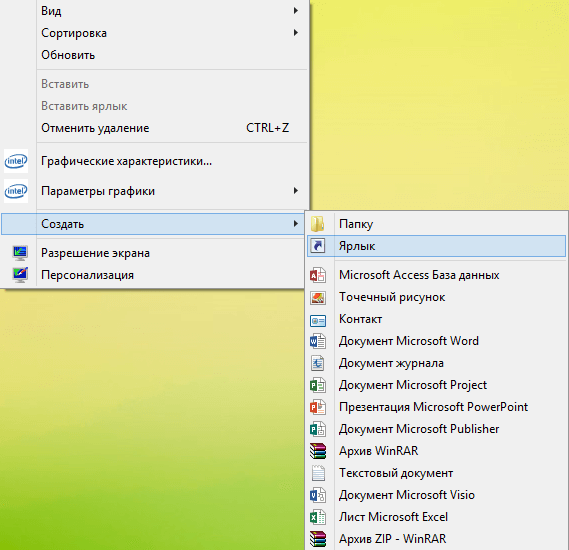Click the Создать submenu arrow

(x=296, y=223)
